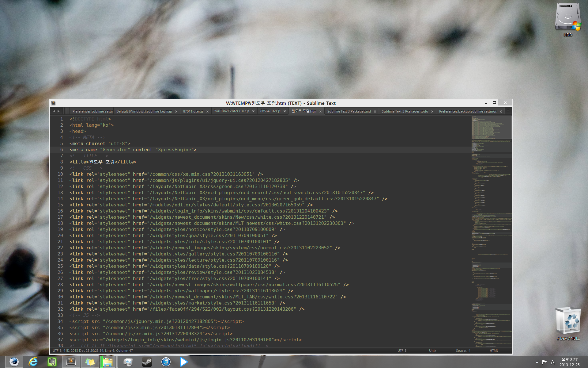The width and height of the screenshot is (588, 368).
Task: Click the Sublime Text app icon in title bar
Action: click(53, 103)
